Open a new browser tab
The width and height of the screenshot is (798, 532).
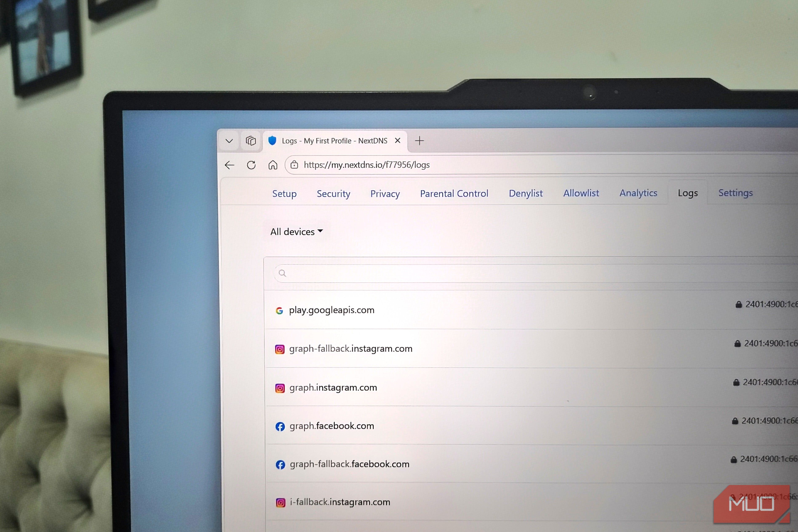point(419,140)
